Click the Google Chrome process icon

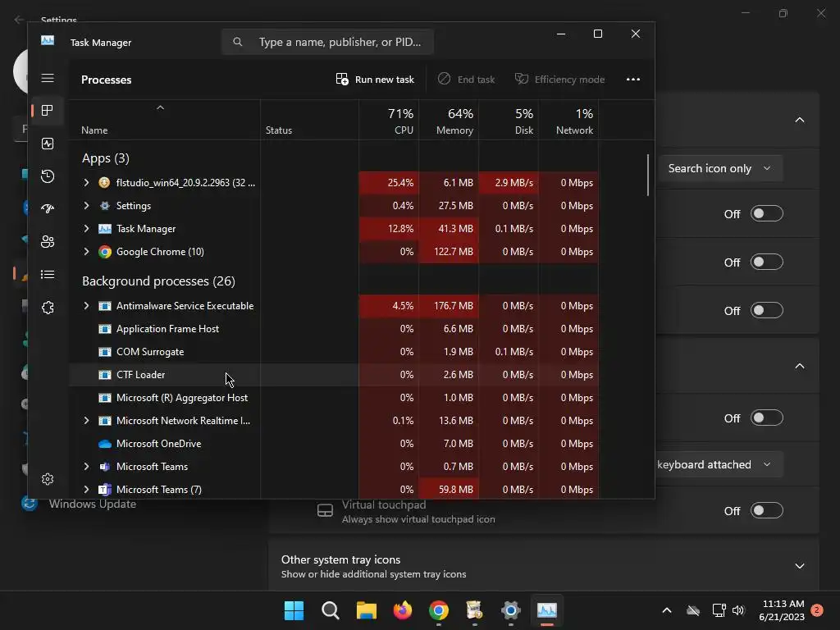pos(104,252)
